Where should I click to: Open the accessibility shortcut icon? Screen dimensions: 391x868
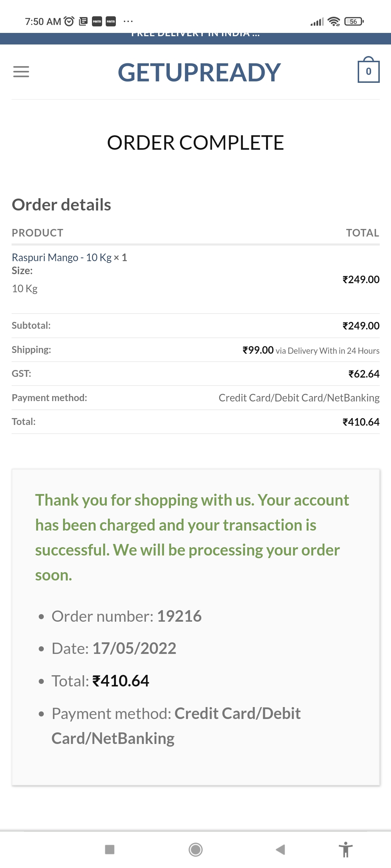[345, 849]
